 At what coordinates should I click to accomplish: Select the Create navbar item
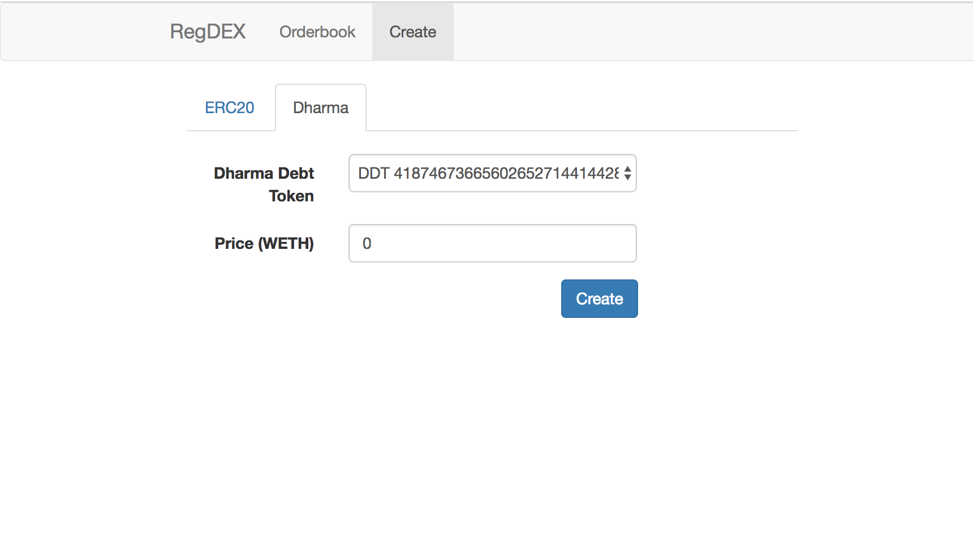tap(413, 32)
